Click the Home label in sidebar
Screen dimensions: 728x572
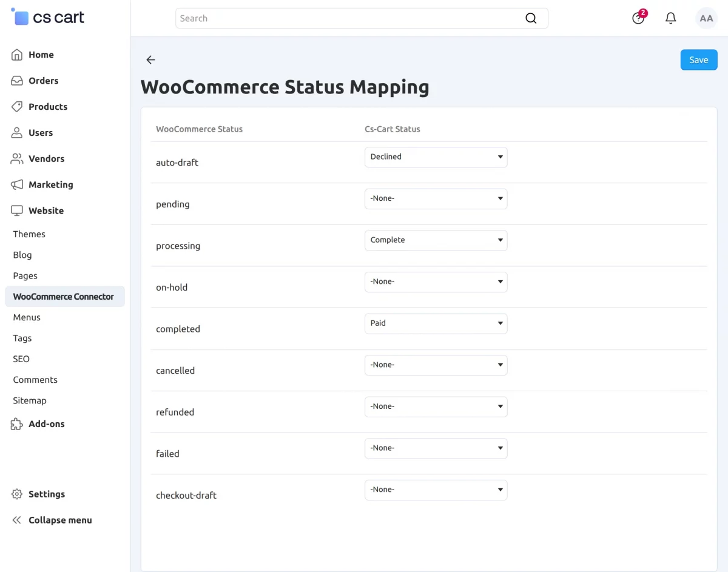tap(41, 55)
